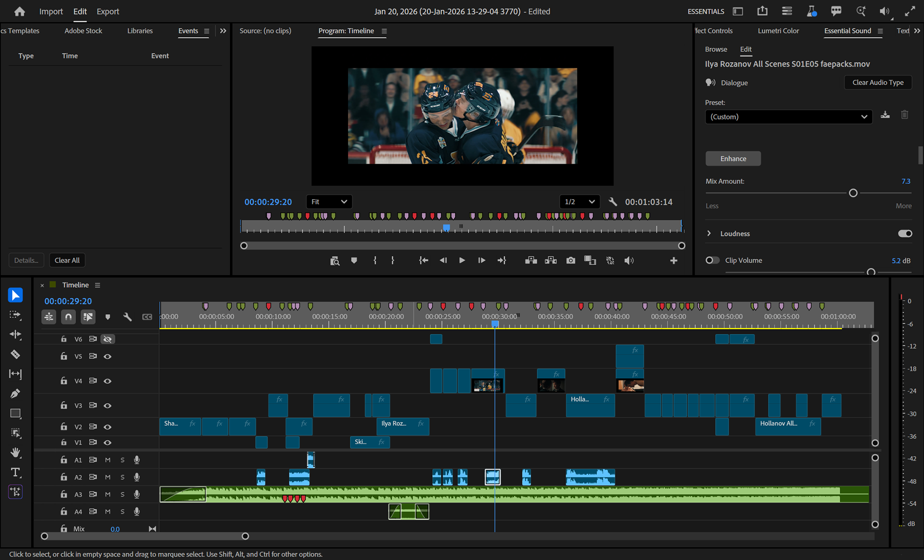Click the Export Frame camera icon
Screen dimensions: 924x560
point(571,260)
